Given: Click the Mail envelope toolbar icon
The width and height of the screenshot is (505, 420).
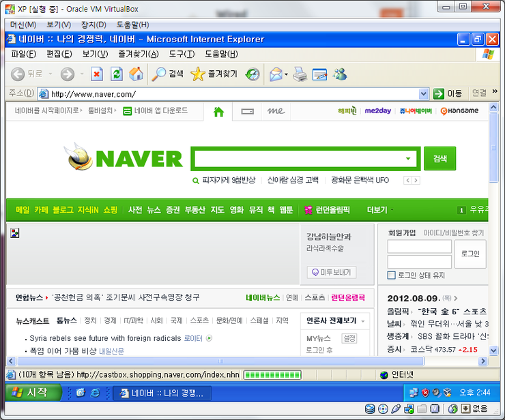Looking at the screenshot, I should (x=276, y=74).
